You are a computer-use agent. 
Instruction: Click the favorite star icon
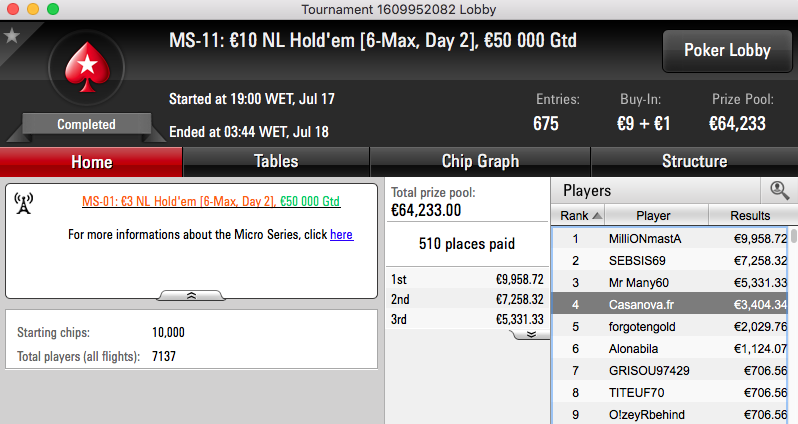click(x=11, y=36)
